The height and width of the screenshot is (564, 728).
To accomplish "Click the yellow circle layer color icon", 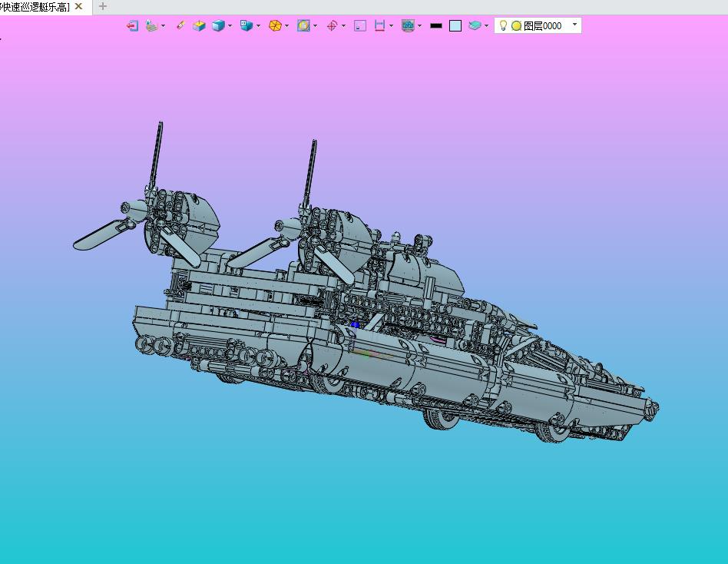I will click(516, 26).
